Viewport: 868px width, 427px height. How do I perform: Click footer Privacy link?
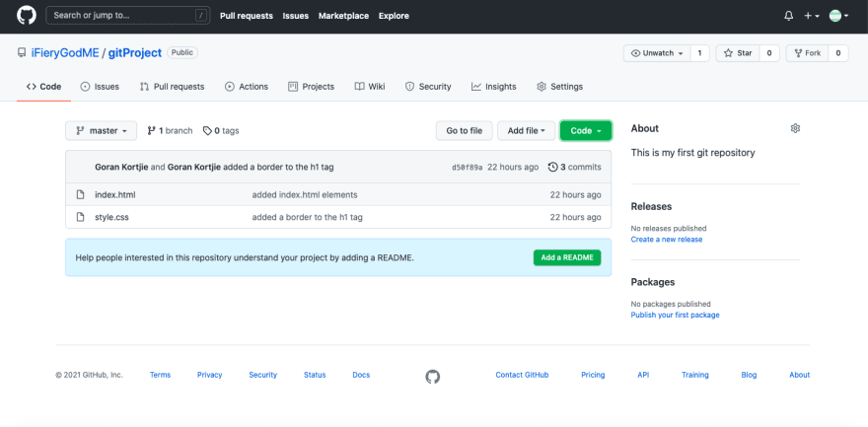click(210, 375)
